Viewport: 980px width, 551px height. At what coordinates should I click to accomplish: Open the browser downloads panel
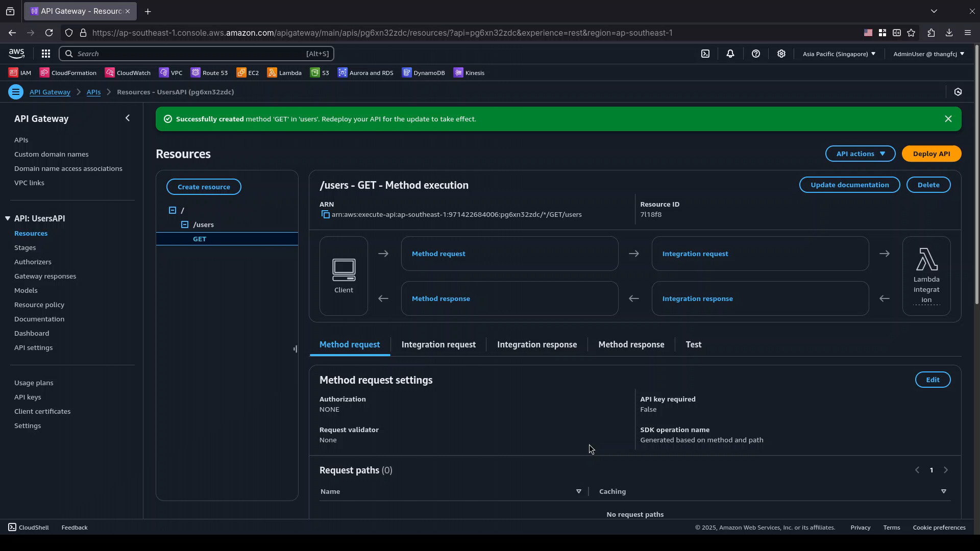point(949,33)
